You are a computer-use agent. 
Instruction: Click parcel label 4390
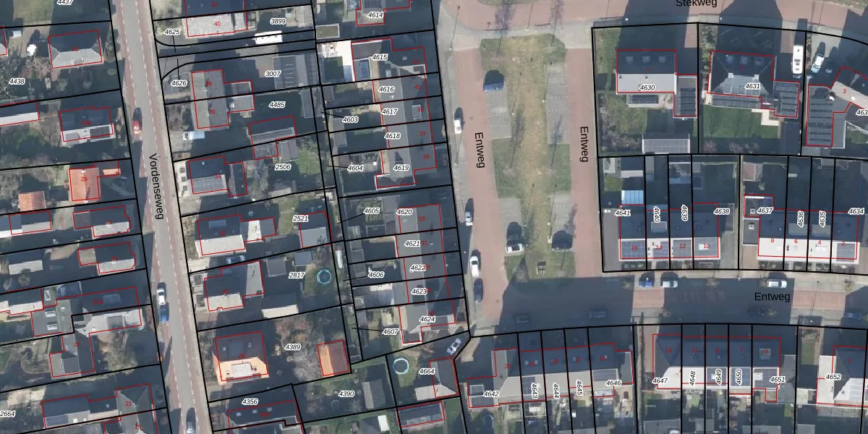pyautogui.click(x=346, y=393)
